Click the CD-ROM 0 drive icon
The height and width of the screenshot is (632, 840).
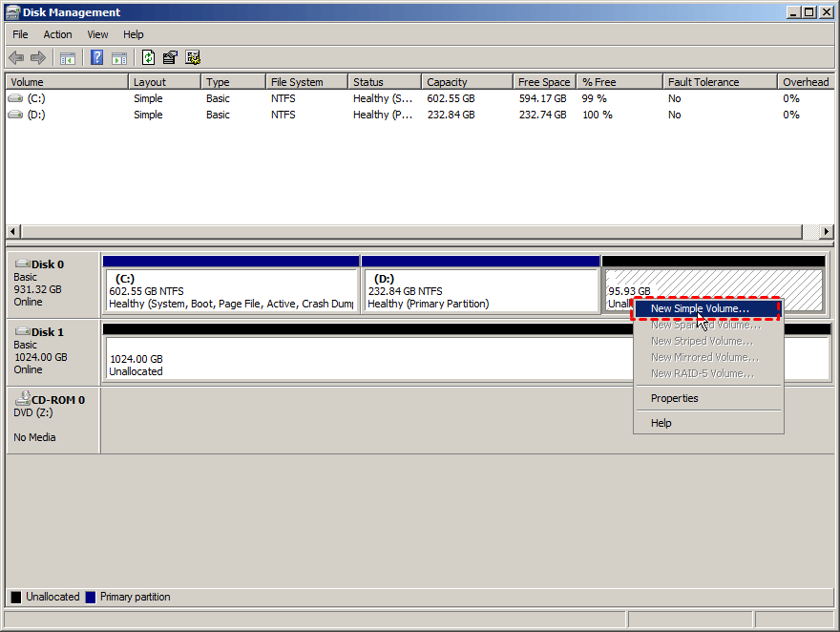[x=23, y=398]
